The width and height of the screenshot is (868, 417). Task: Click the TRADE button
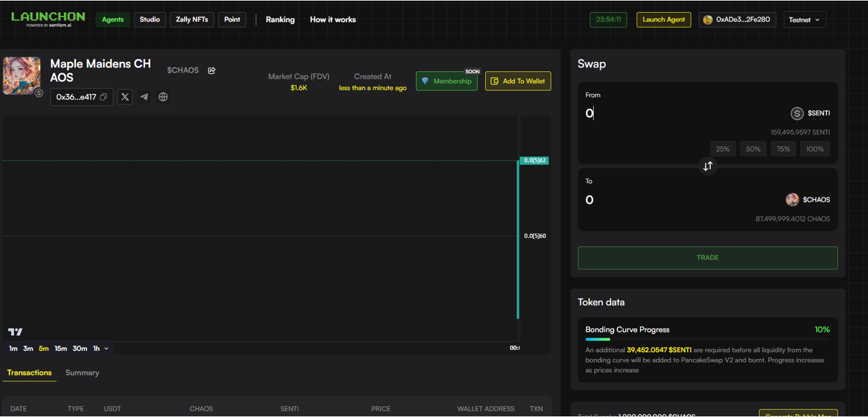(708, 258)
